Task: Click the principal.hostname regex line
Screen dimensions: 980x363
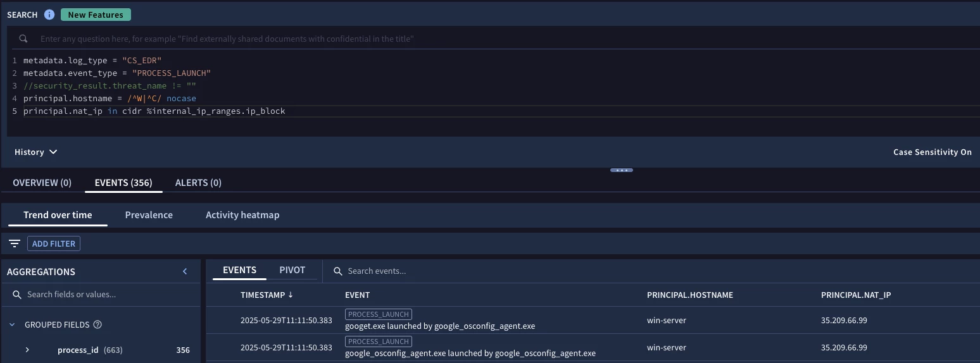Action: click(x=110, y=99)
